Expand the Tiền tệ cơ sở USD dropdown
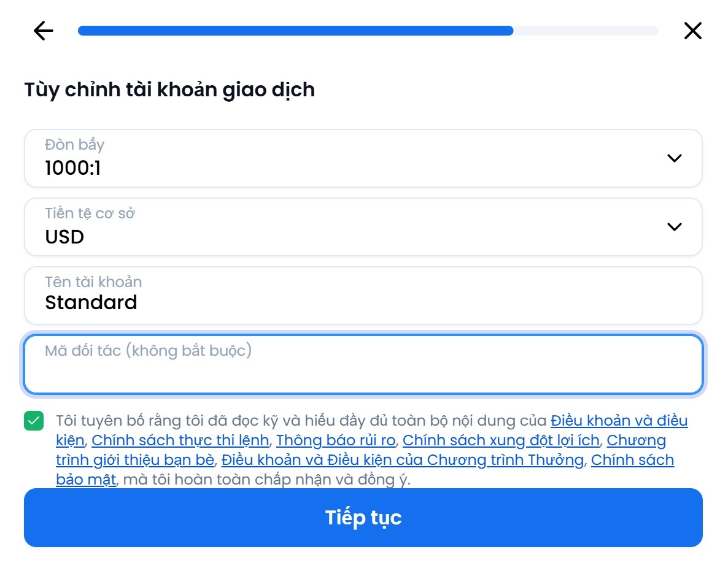This screenshot has width=728, height=571. (x=362, y=227)
